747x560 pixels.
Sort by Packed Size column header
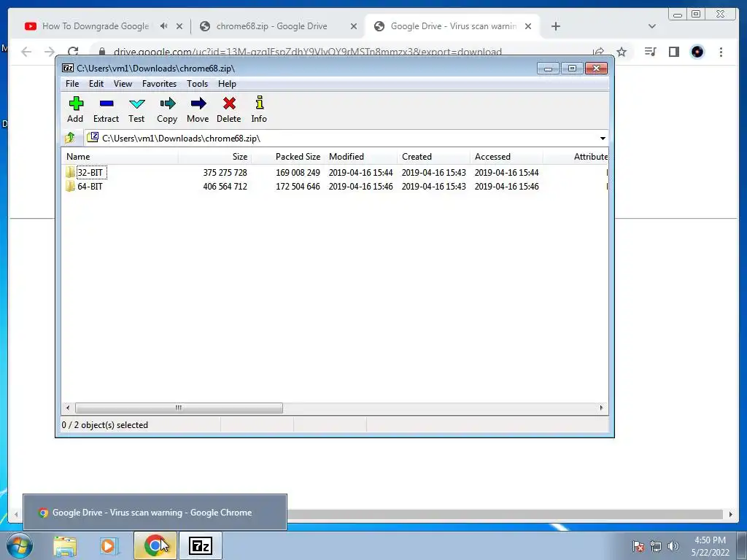point(287,157)
